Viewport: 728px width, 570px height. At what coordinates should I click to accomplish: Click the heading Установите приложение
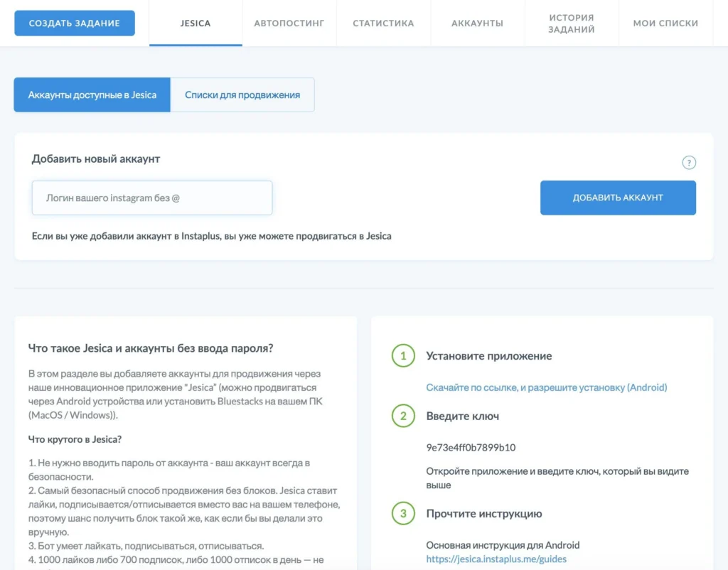pyautogui.click(x=489, y=356)
